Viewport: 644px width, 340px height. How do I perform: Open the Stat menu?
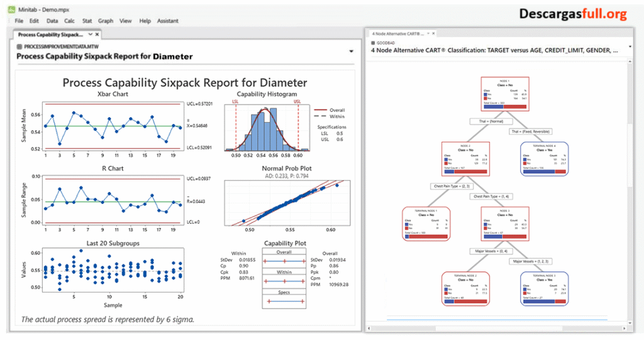pyautogui.click(x=87, y=21)
